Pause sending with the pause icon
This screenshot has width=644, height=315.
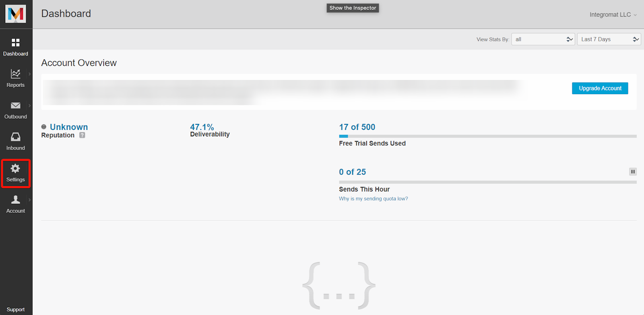633,172
